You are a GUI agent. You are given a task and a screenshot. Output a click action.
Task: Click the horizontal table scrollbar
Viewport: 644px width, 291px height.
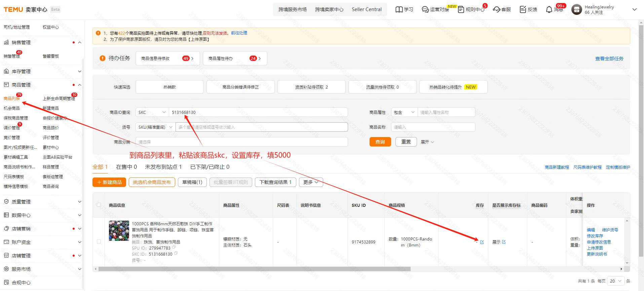tap(254, 269)
